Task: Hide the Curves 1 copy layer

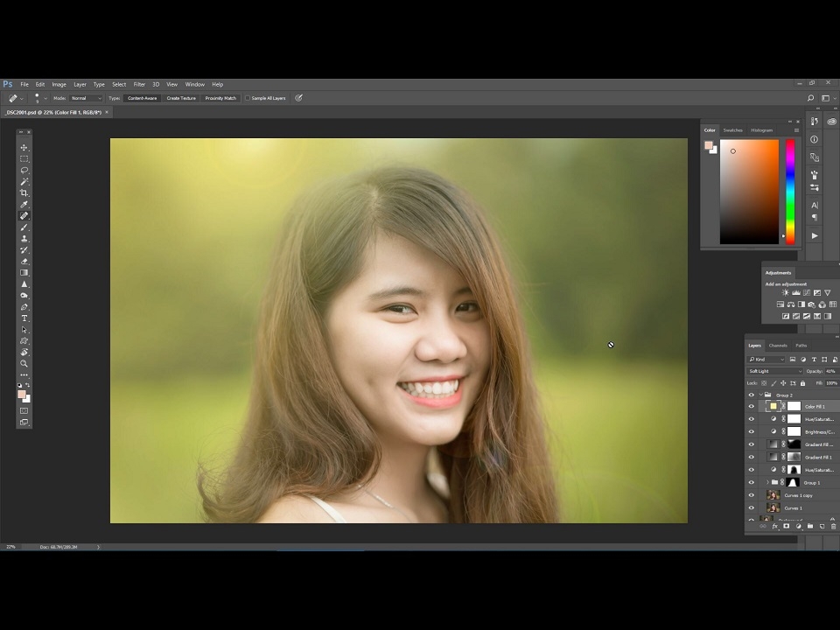Action: 751,495
